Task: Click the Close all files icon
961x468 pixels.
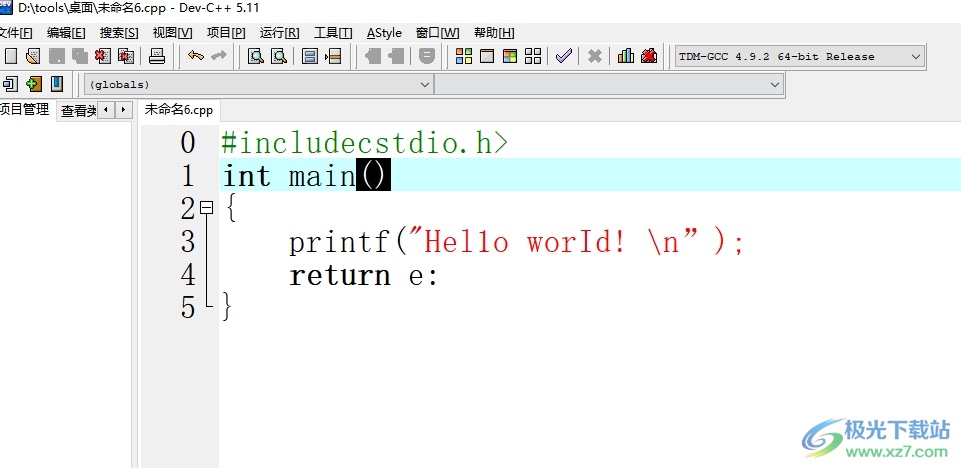Action: coord(125,56)
